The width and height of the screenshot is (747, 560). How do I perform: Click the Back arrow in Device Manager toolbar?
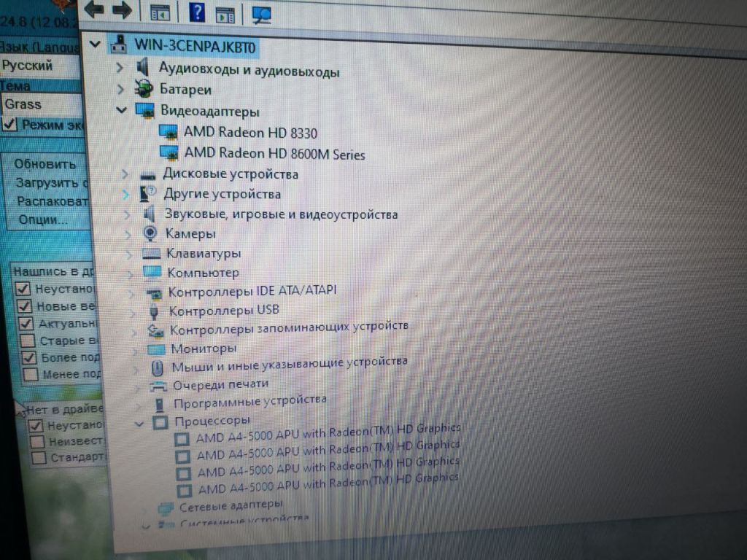coord(94,9)
